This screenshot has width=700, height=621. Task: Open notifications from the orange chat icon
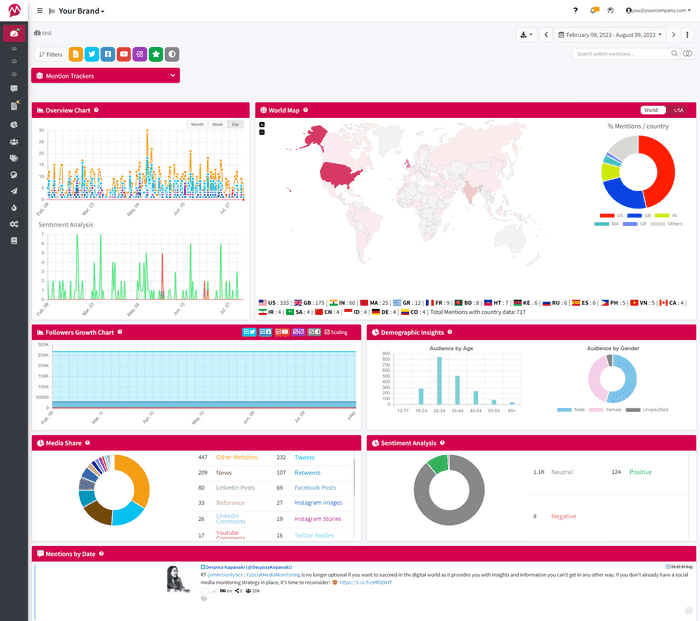click(595, 10)
